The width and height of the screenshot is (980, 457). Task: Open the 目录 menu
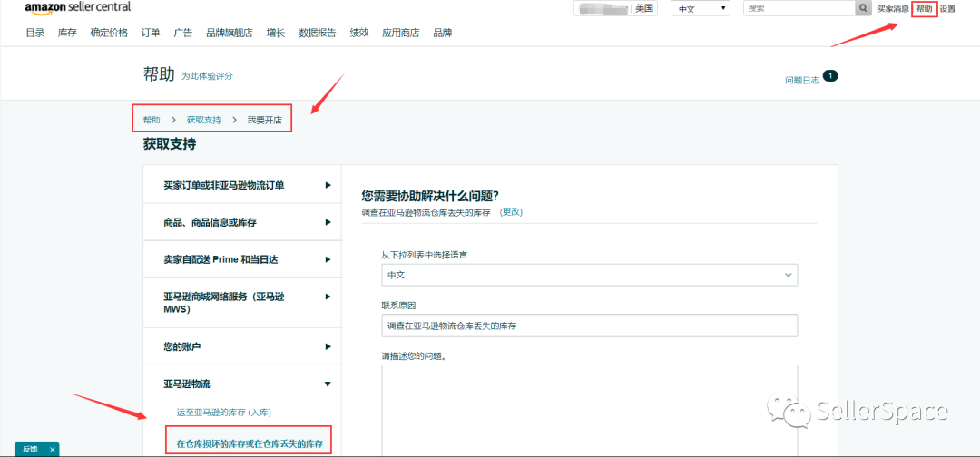pos(35,33)
